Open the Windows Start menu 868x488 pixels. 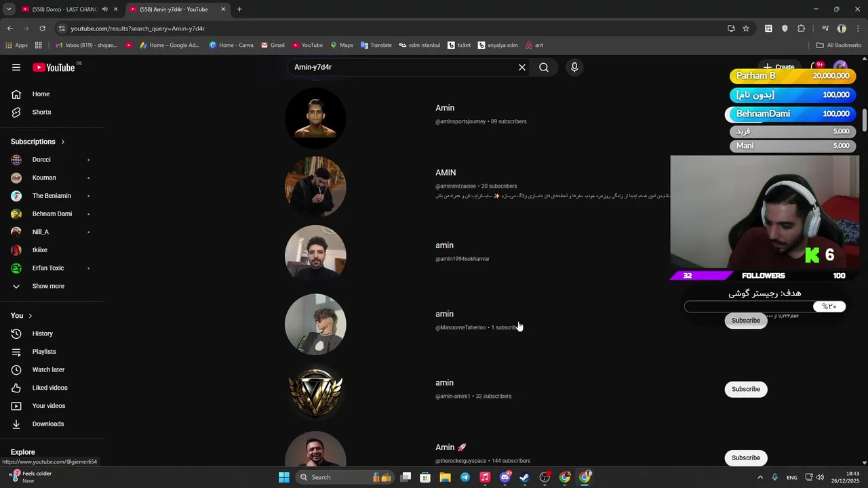pos(284,477)
